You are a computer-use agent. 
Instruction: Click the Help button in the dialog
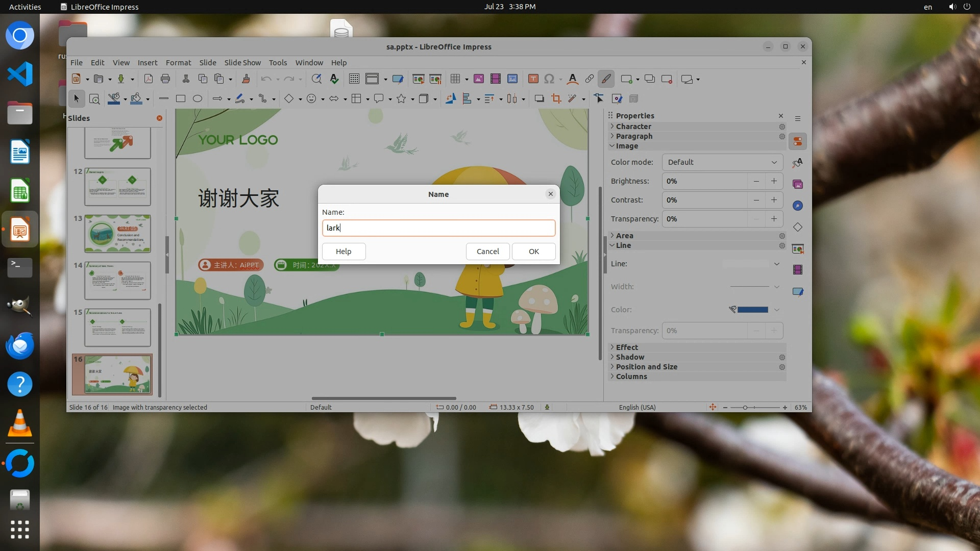pyautogui.click(x=344, y=252)
